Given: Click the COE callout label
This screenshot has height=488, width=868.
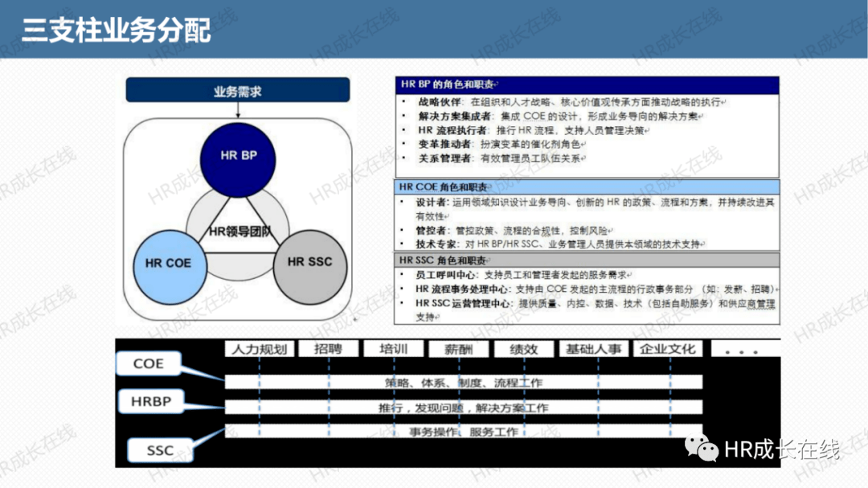Looking at the screenshot, I should pyautogui.click(x=149, y=363).
